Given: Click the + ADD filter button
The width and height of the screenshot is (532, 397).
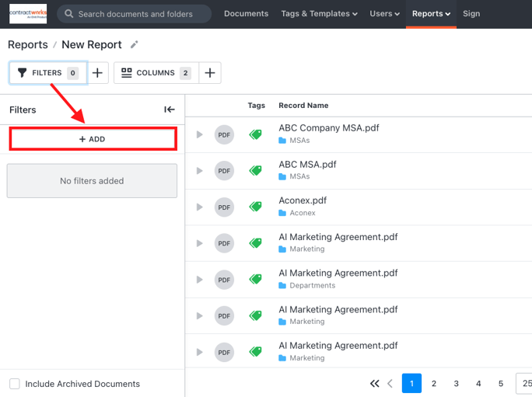Looking at the screenshot, I should coord(93,139).
